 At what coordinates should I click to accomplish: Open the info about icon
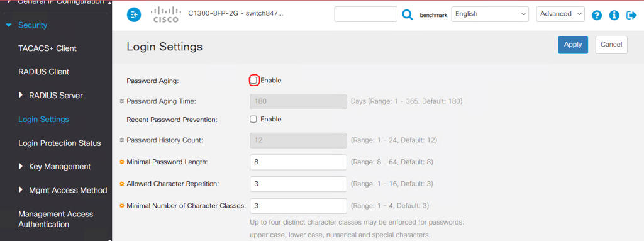click(614, 15)
